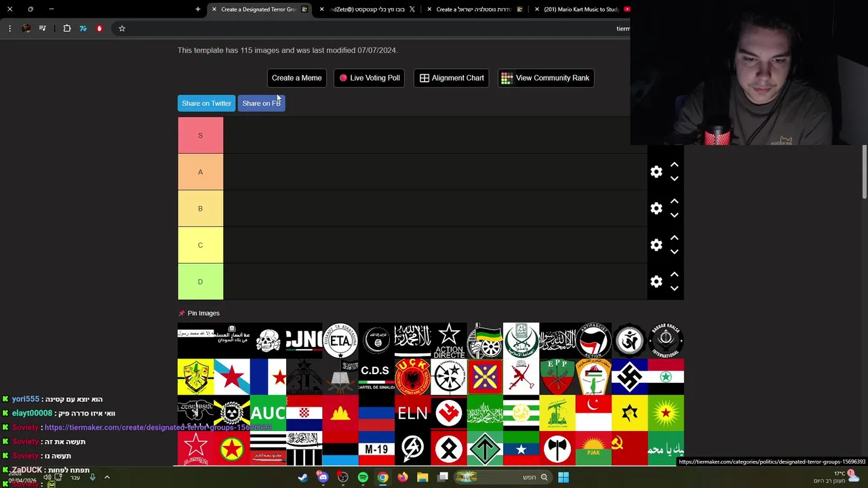Open Firefox from the taskbar
This screenshot has width=868, height=488.
[x=403, y=477]
